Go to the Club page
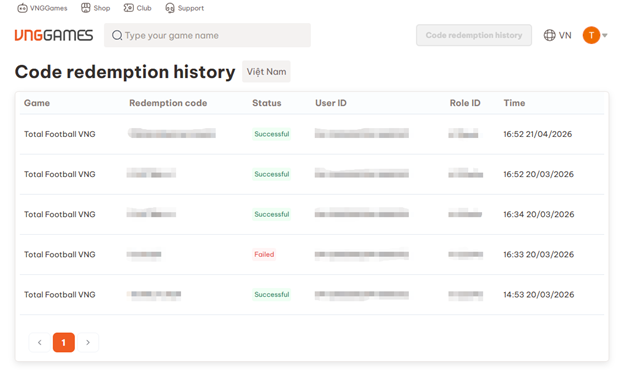 click(137, 8)
